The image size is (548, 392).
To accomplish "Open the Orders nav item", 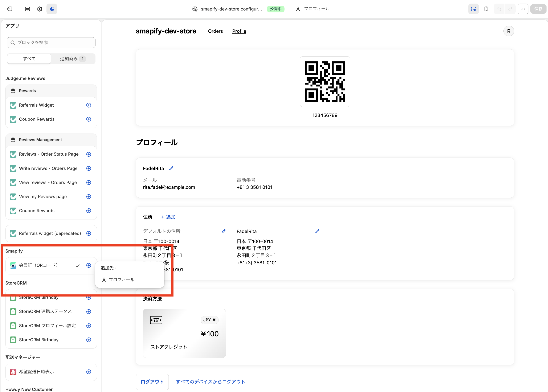I will pos(216,31).
